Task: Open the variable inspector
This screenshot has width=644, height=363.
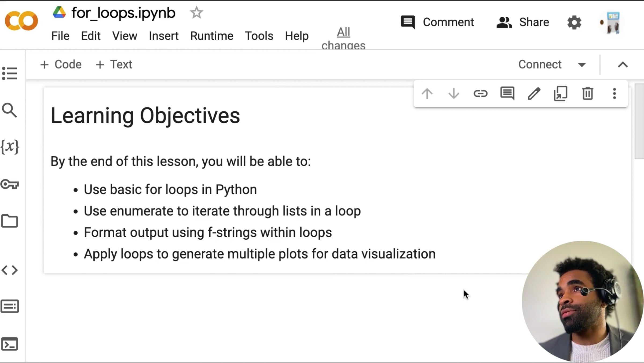Action: click(10, 146)
